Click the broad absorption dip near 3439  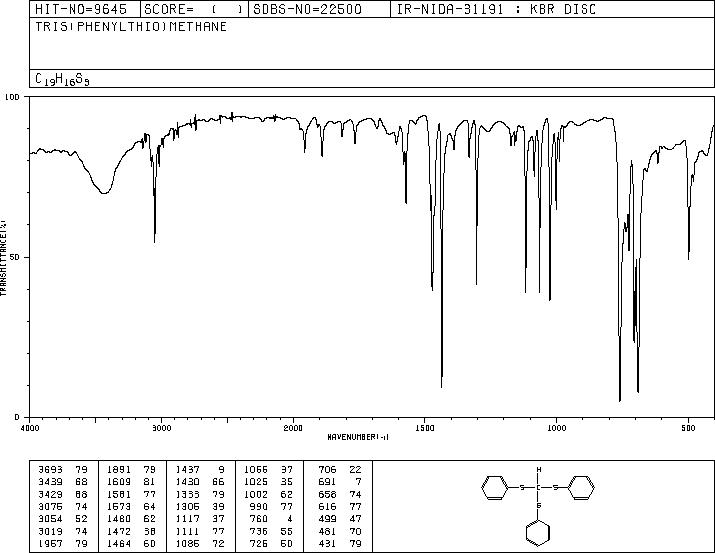(x=104, y=192)
